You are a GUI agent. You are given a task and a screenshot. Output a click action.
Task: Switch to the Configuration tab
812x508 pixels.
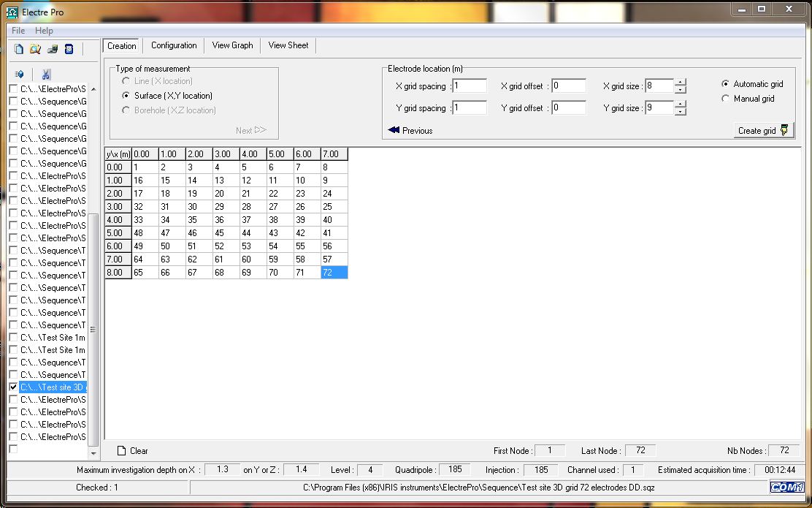(x=174, y=45)
